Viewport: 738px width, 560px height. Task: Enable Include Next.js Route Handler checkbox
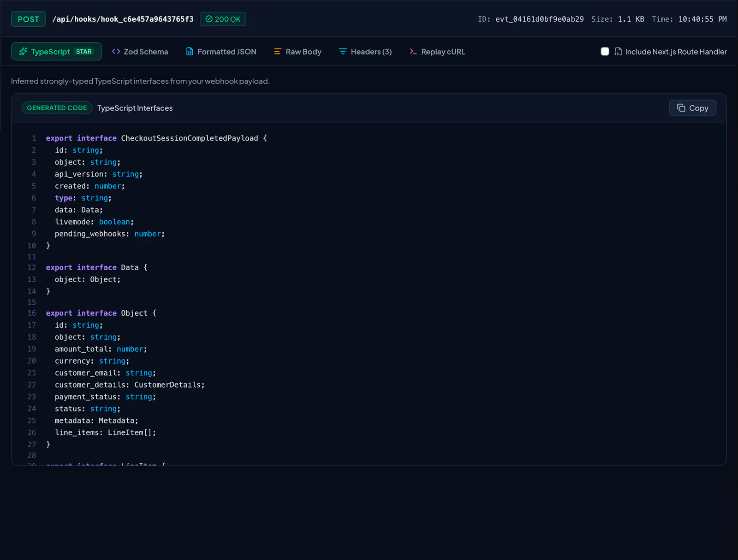pos(605,52)
